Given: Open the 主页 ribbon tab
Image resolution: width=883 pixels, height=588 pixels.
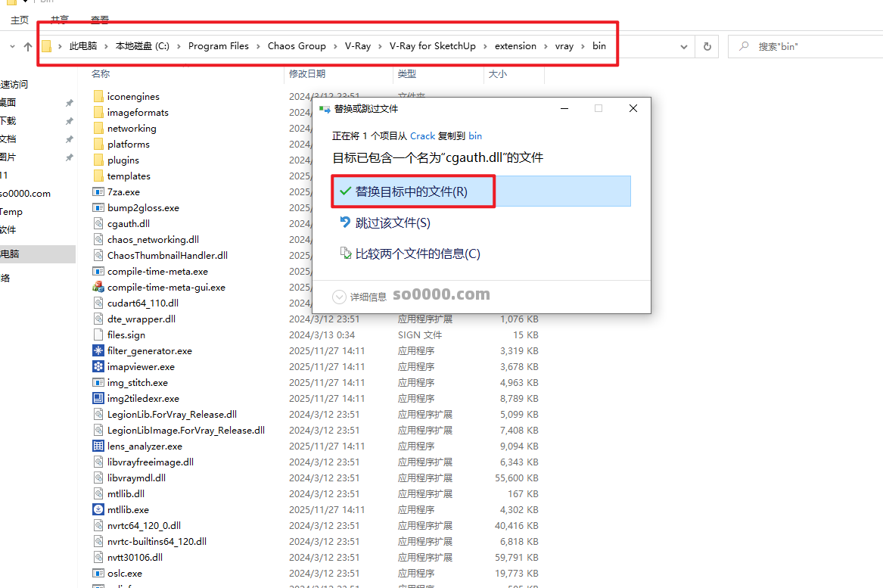Looking at the screenshot, I should click(x=20, y=20).
